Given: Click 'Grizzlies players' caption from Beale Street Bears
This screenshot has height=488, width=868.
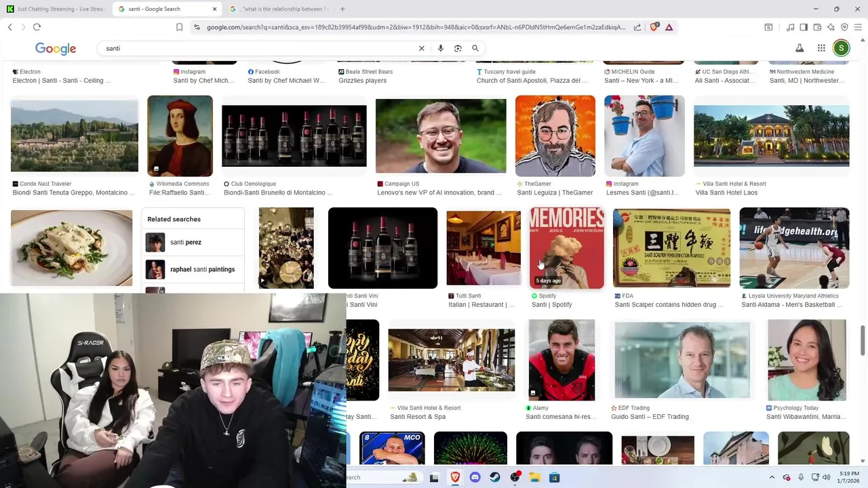Looking at the screenshot, I should click(x=362, y=81).
